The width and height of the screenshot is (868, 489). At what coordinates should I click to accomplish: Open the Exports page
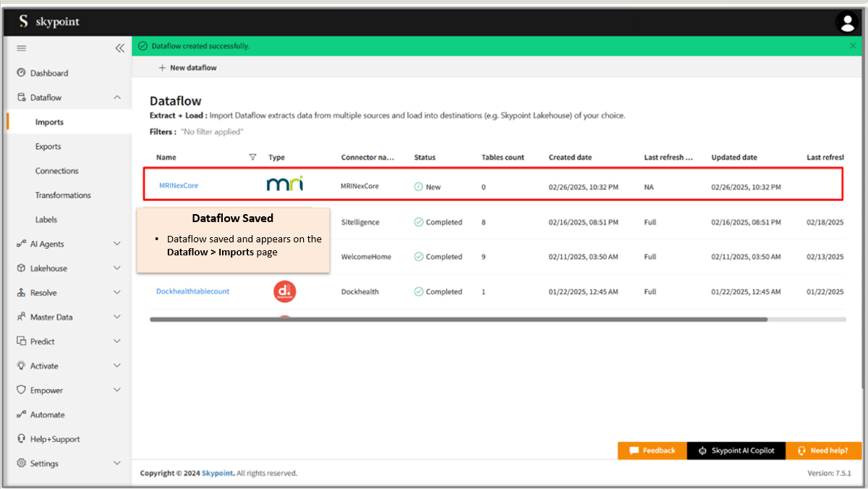point(48,147)
